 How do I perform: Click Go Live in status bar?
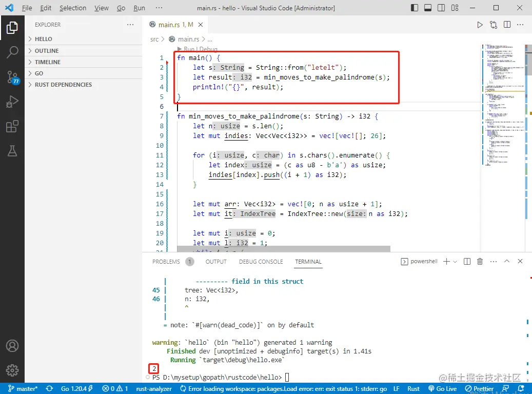pos(442,388)
